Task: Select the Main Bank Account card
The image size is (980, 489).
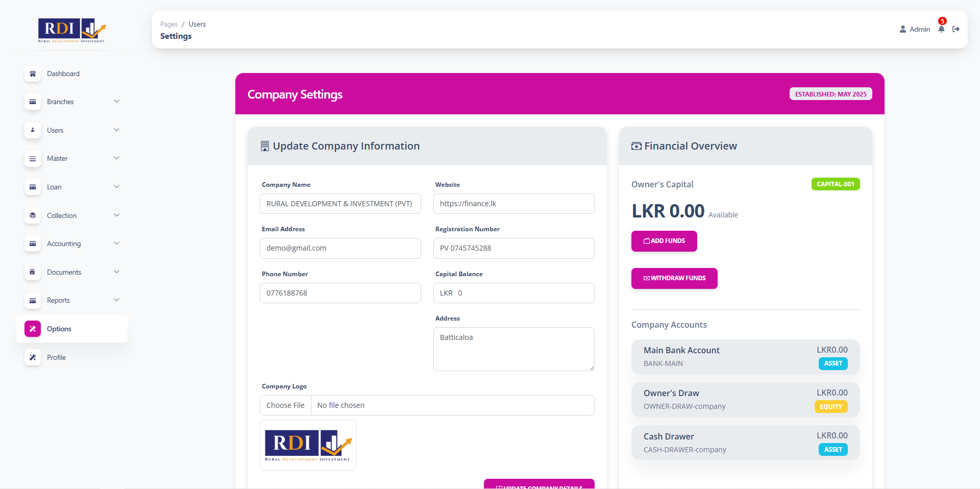Action: [745, 356]
